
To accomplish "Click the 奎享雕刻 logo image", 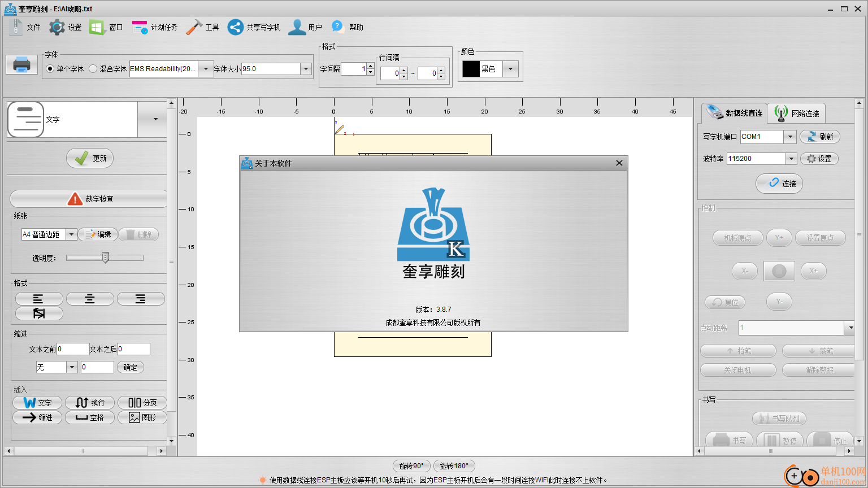I will (x=433, y=233).
